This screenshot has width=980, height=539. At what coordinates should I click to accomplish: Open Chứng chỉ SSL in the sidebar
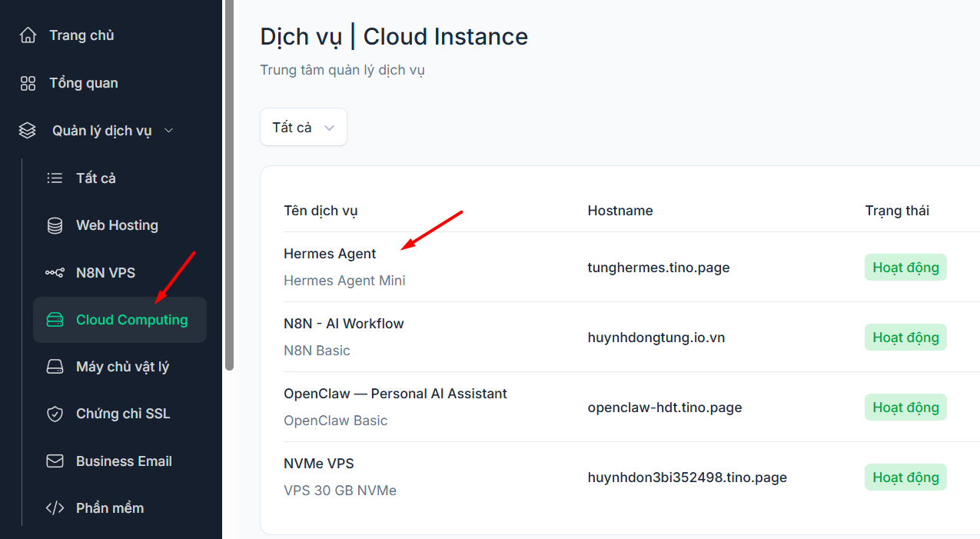pyautogui.click(x=123, y=414)
